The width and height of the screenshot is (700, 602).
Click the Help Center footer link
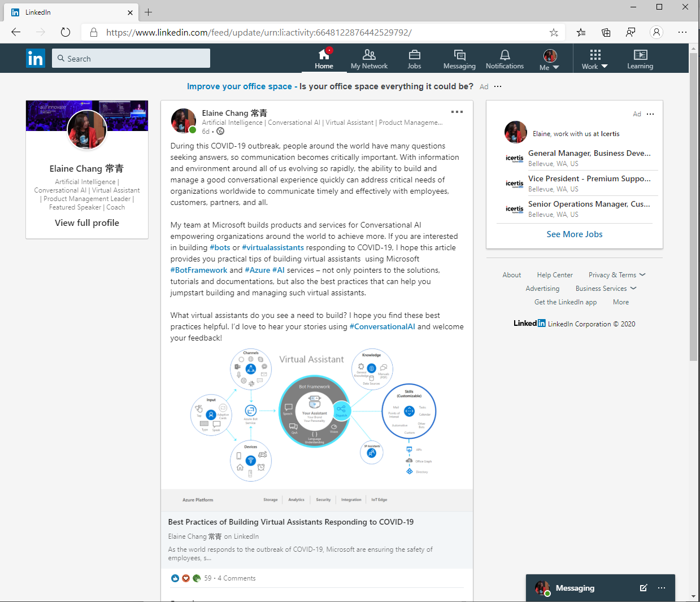[x=555, y=275]
